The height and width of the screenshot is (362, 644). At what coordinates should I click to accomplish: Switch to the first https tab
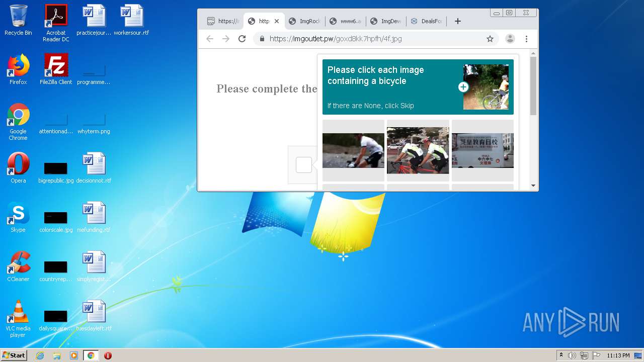223,21
